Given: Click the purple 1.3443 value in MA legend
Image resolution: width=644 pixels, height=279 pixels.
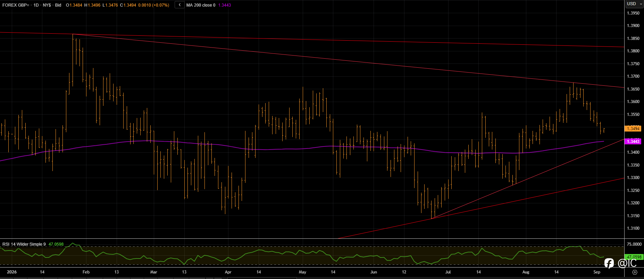Looking at the screenshot, I should click(224, 5).
